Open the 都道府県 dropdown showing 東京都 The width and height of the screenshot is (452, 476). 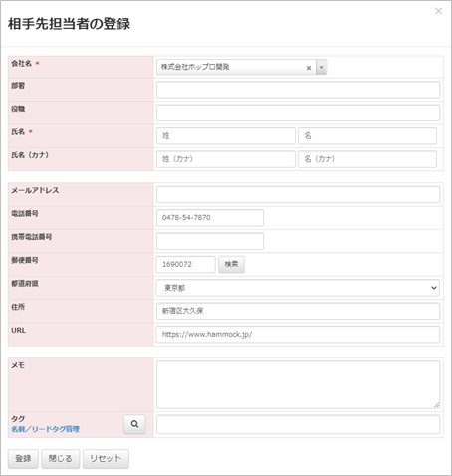pos(298,288)
